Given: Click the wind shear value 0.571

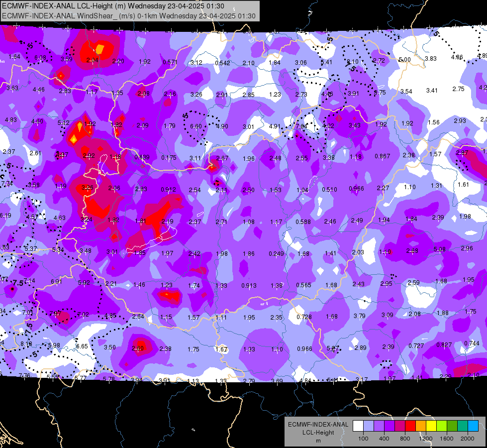Looking at the screenshot, I should click(170, 62).
